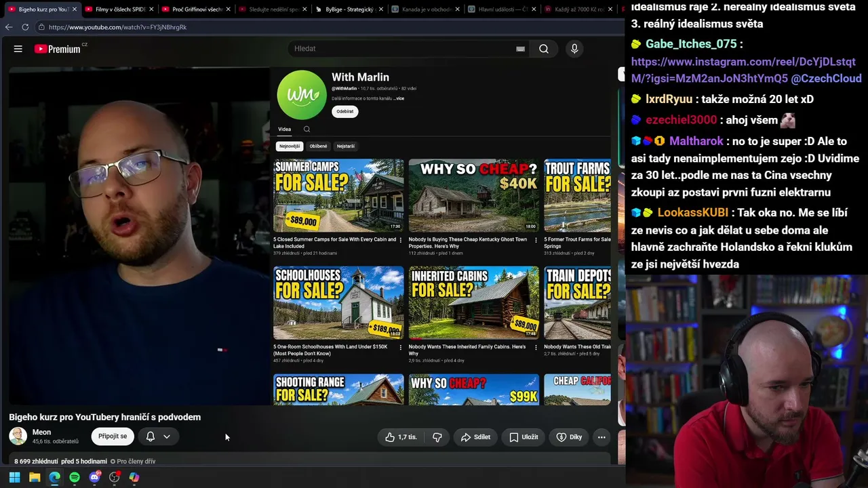This screenshot has height=488, width=868.
Task: Go back with the browser back arrow
Action: pyautogui.click(x=8, y=27)
